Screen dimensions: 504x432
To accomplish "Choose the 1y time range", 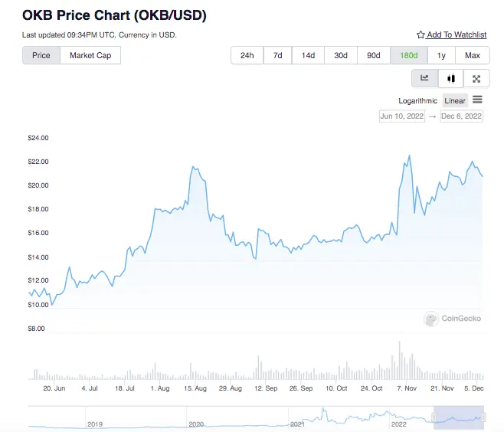I will point(441,55).
